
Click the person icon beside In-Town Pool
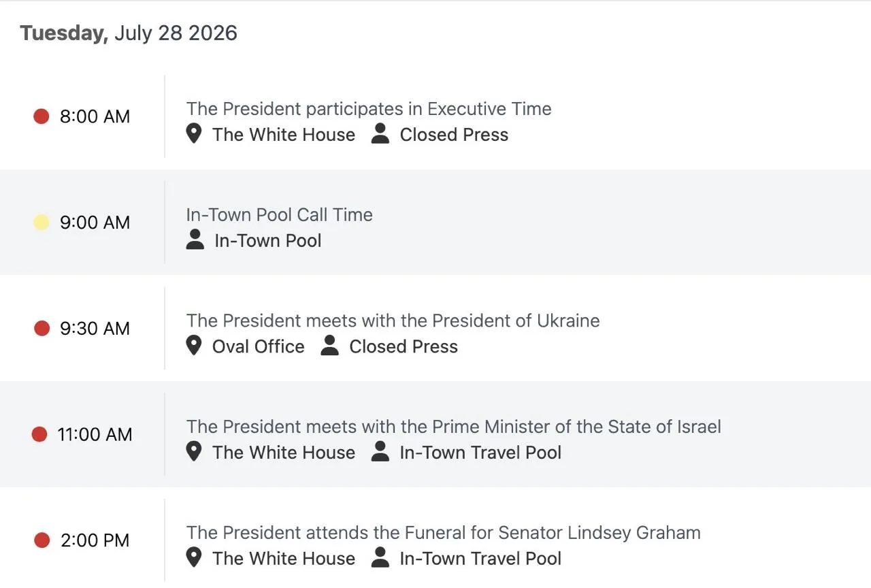pos(195,240)
